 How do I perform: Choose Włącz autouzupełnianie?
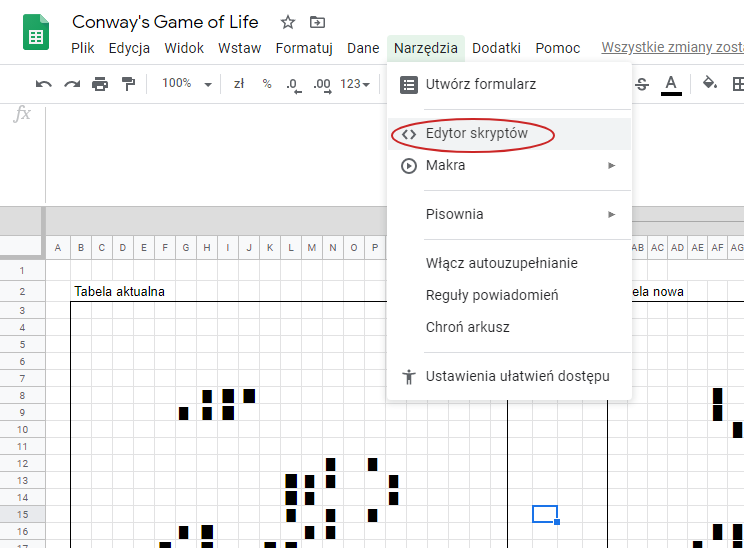click(509, 263)
